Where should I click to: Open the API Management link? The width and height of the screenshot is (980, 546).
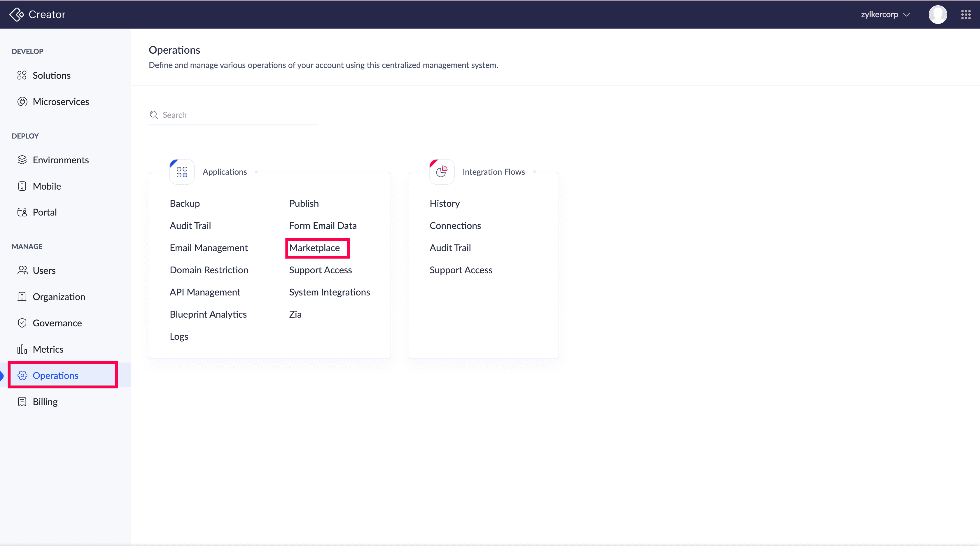(x=205, y=292)
